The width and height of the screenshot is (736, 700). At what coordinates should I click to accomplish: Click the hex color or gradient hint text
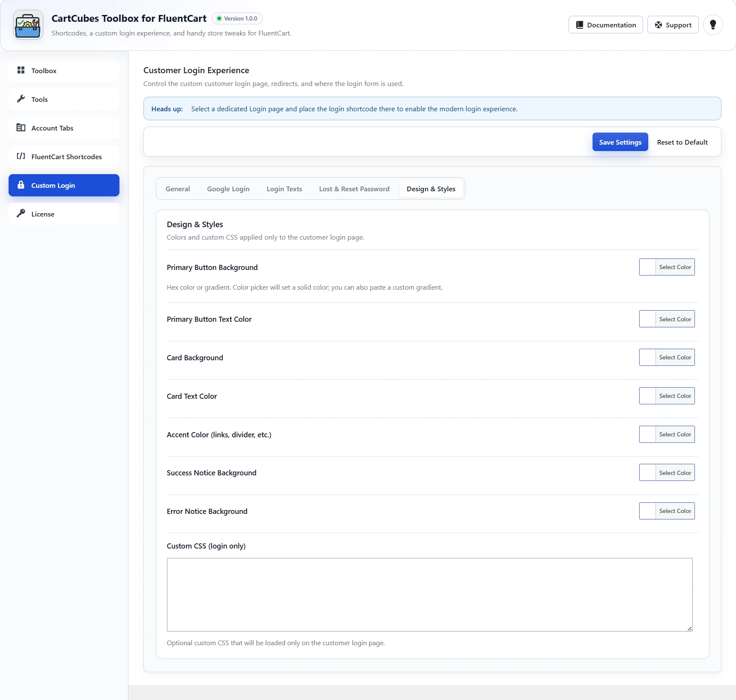pos(304,288)
